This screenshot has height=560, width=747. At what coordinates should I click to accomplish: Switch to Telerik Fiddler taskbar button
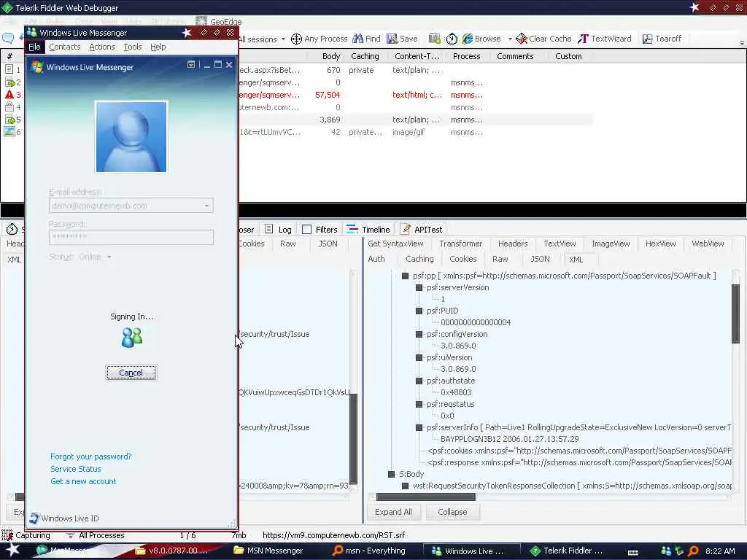coord(567,551)
